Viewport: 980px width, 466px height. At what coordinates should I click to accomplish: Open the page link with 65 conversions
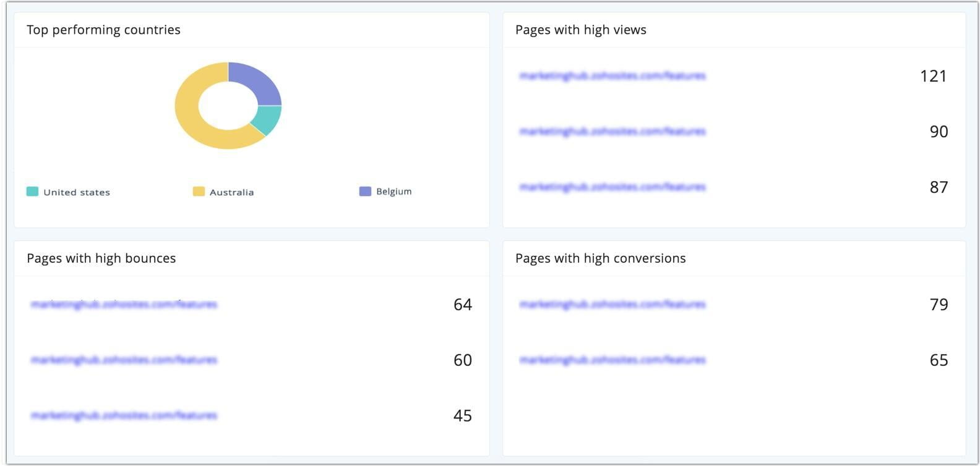pyautogui.click(x=612, y=360)
